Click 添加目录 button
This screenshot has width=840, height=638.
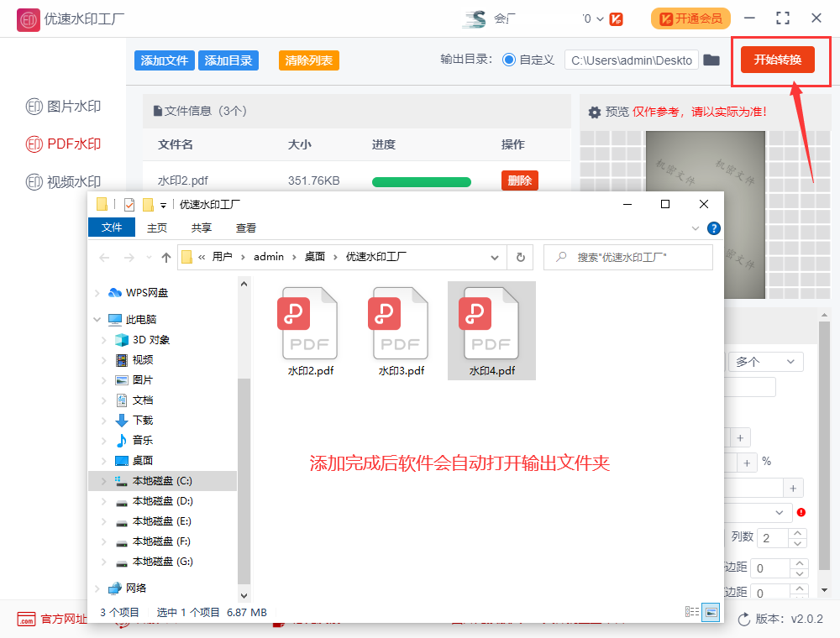pos(228,60)
